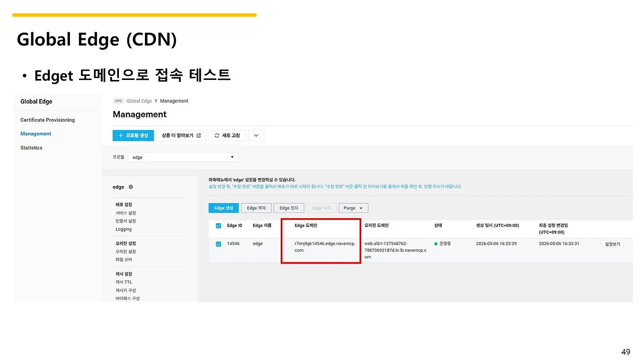The width and height of the screenshot is (644, 362).
Task: Select Statistics in the sidebar menu
Action: coord(31,148)
